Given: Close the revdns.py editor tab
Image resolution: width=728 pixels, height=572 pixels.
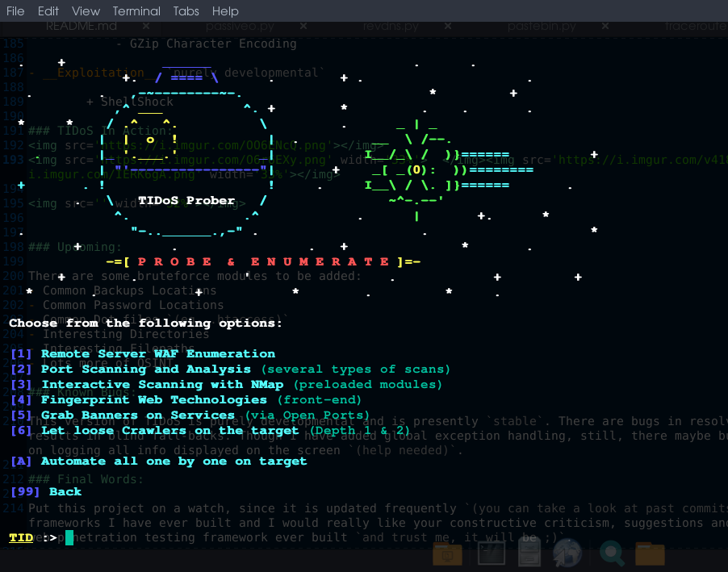Looking at the screenshot, I should [x=448, y=26].
